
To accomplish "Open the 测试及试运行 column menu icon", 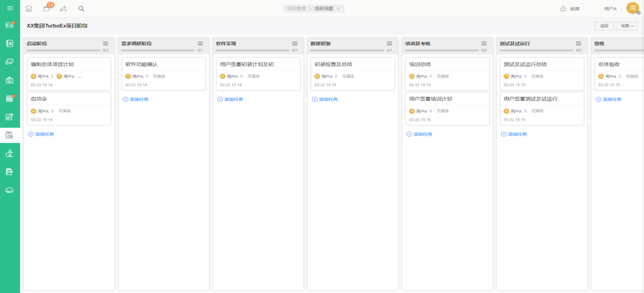I will coord(579,44).
